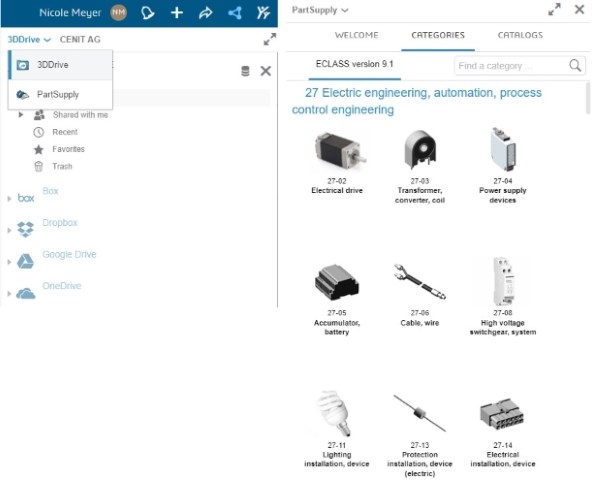
Task: Add new content with the plus icon
Action: click(176, 13)
